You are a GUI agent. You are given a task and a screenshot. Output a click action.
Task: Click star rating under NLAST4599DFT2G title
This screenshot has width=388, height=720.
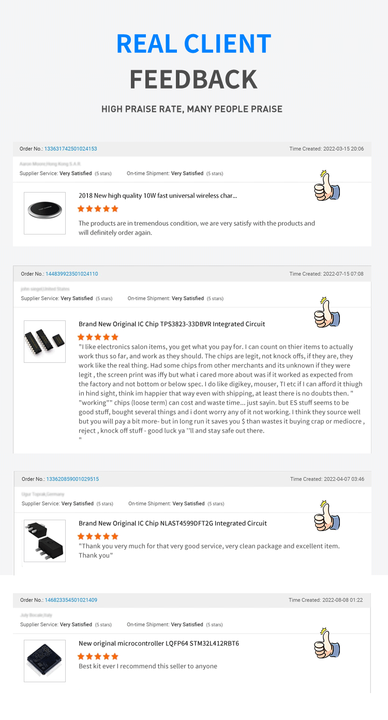[x=98, y=536]
